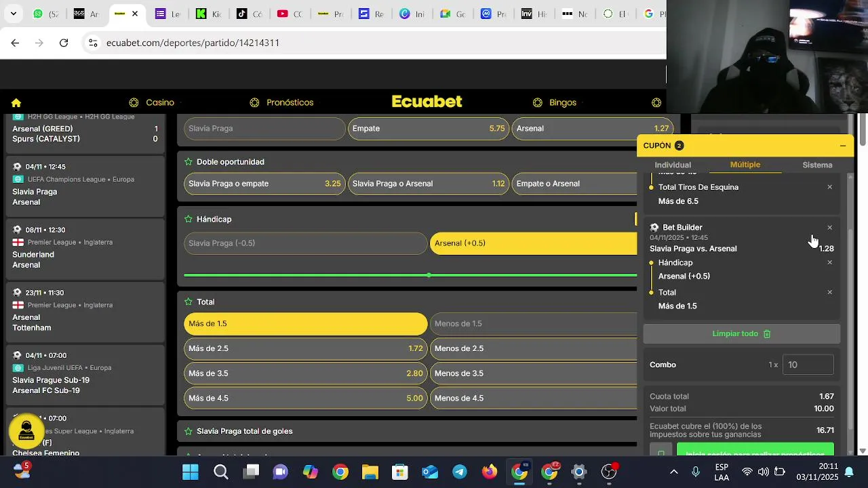868x488 pixels.
Task: Open the Pronósticos section
Action: pyautogui.click(x=281, y=103)
